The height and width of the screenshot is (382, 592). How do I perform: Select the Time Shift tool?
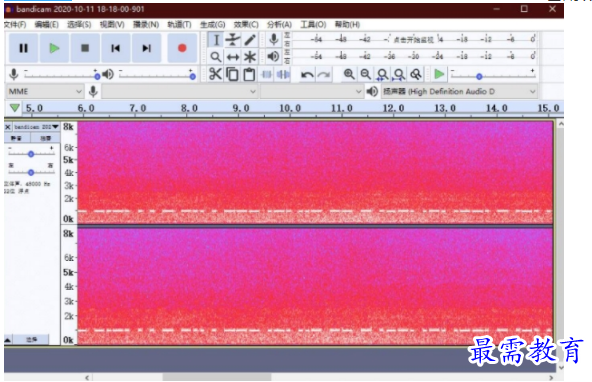[x=233, y=57]
